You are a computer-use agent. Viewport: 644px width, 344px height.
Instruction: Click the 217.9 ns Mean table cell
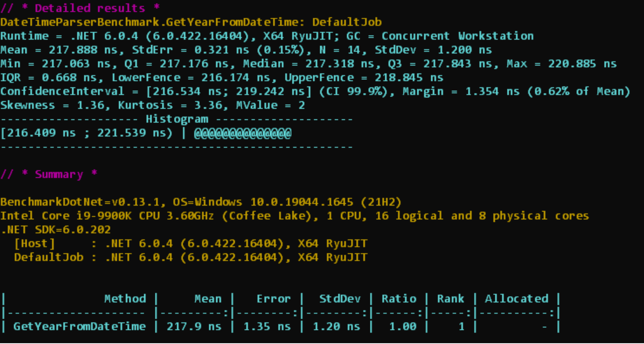(x=194, y=327)
